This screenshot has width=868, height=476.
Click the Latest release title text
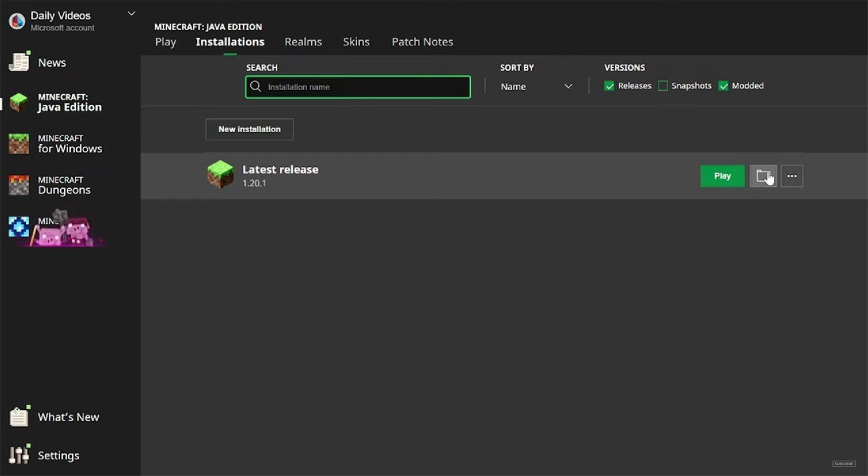280,170
